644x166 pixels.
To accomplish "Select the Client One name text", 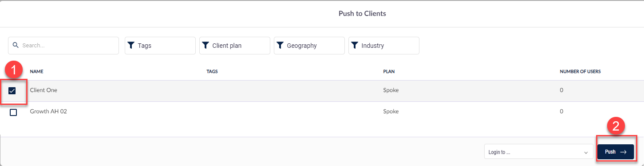I will (43, 90).
